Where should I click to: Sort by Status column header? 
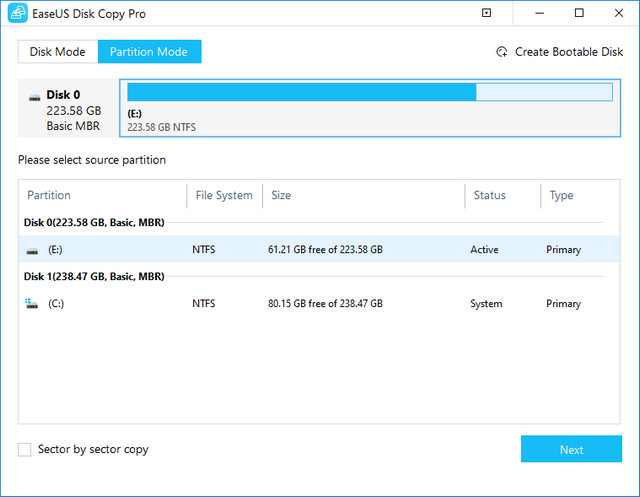(x=489, y=196)
